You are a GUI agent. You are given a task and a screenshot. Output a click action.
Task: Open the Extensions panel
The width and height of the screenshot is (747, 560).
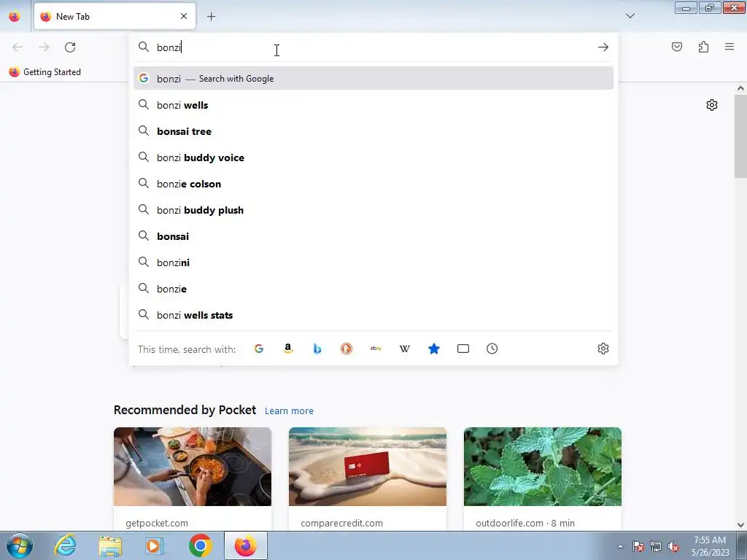(x=703, y=47)
